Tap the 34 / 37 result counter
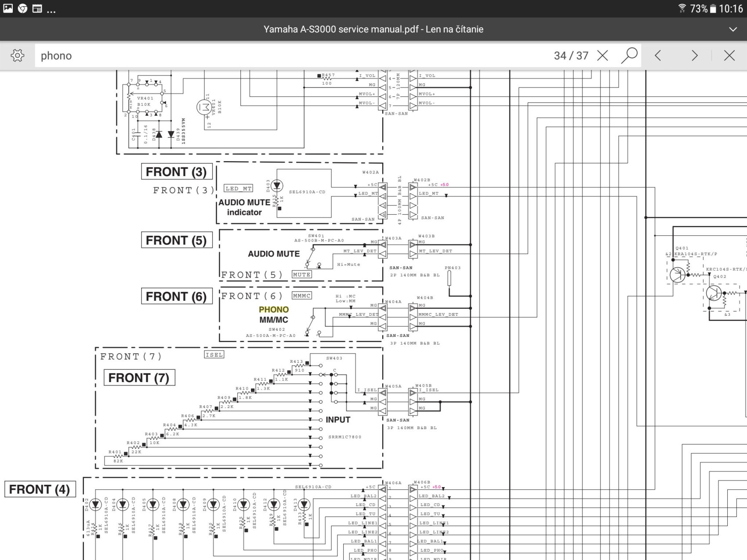The height and width of the screenshot is (560, 747). [571, 55]
